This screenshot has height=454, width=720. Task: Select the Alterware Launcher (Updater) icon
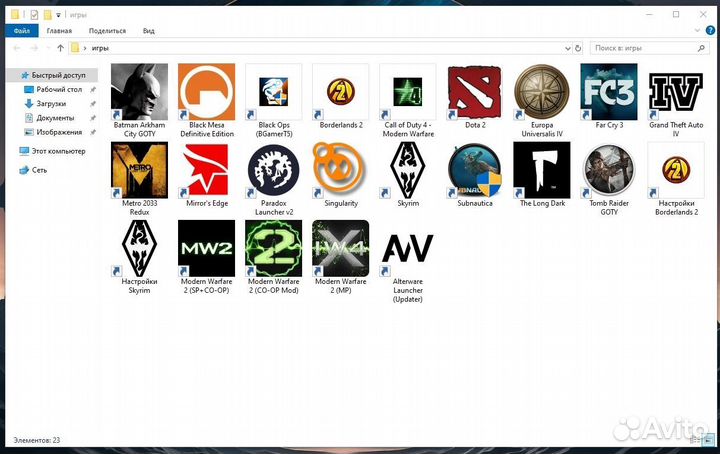407,247
